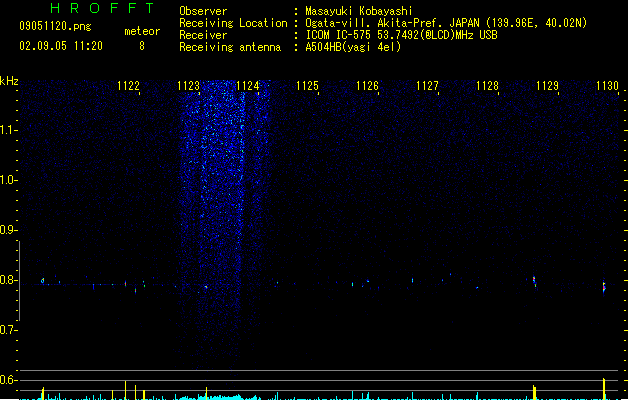Click the meteor echo near time 1130
The image size is (629, 400).
tap(604, 287)
